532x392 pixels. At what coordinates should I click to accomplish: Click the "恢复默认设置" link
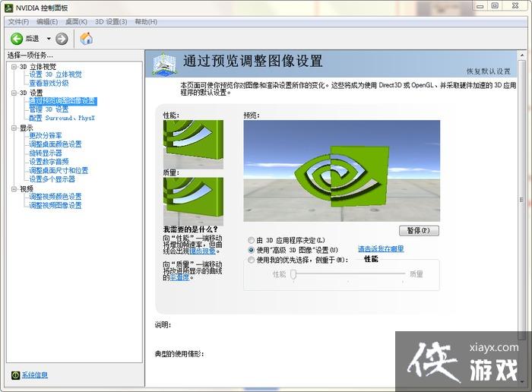(x=488, y=71)
